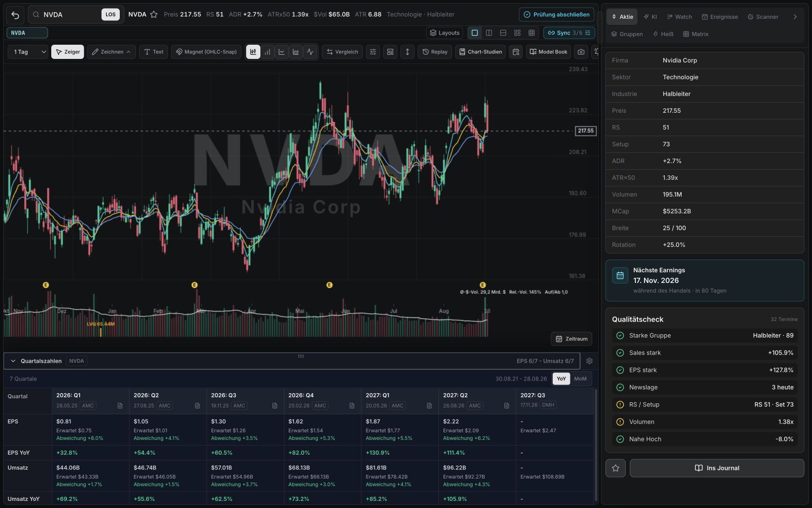This screenshot has width=812, height=508.
Task: Open quarterly table settings gear icon
Action: click(589, 361)
